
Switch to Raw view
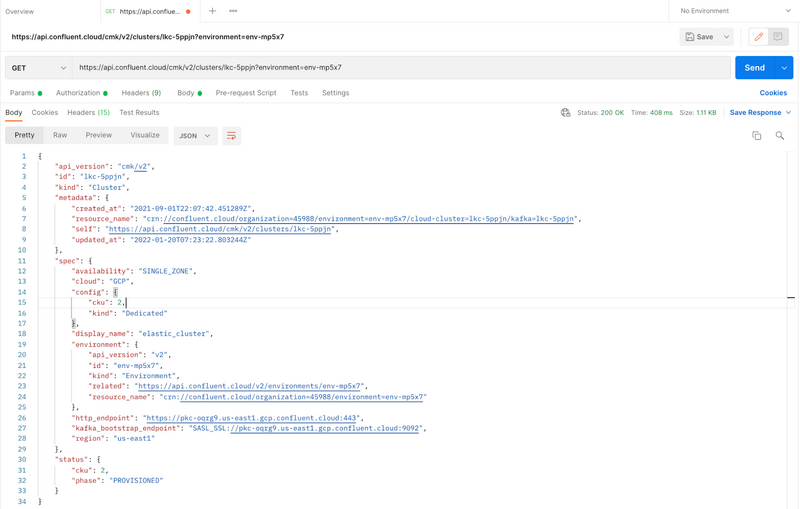pos(60,135)
